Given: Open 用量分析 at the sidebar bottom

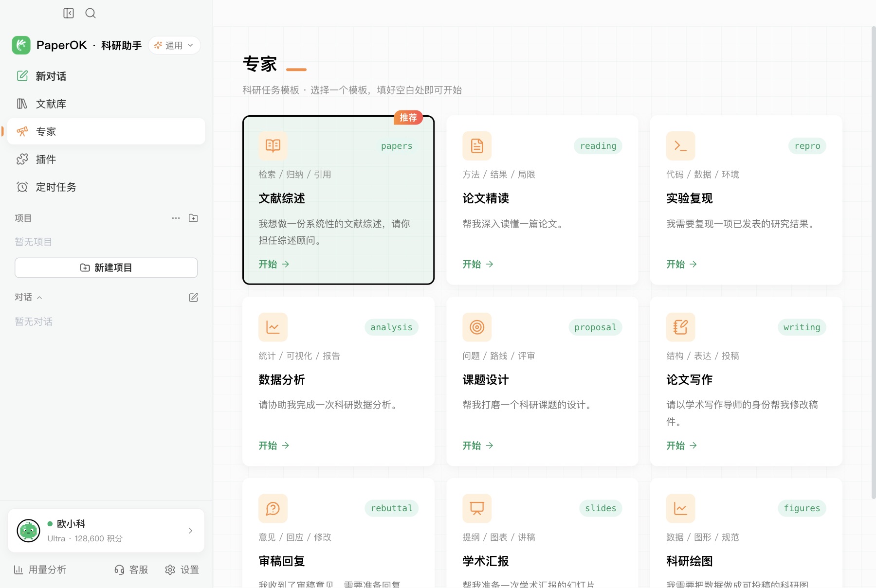Looking at the screenshot, I should pos(40,570).
